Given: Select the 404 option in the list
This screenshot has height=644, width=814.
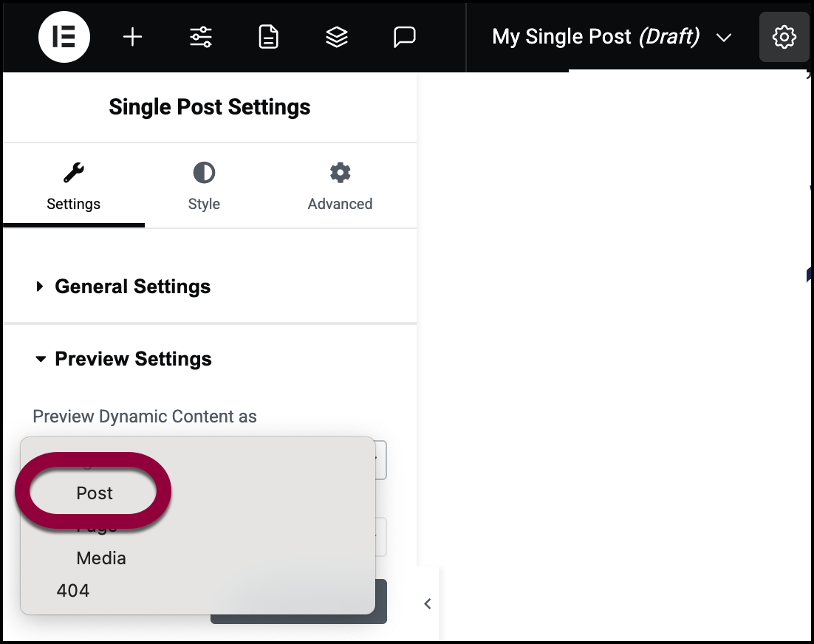Looking at the screenshot, I should 73,591.
